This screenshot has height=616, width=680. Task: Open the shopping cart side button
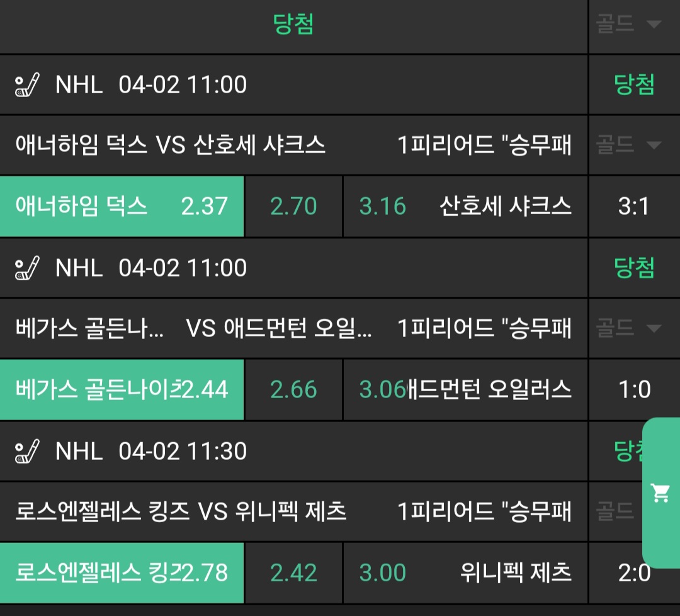coord(660,493)
